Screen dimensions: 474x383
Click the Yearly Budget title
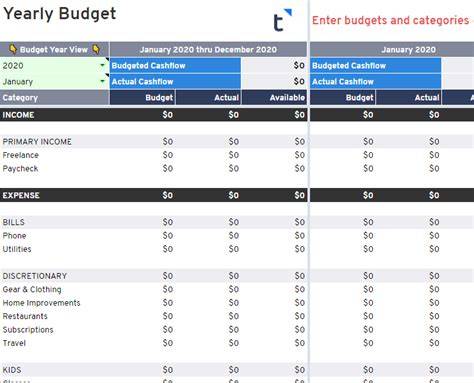pyautogui.click(x=60, y=14)
